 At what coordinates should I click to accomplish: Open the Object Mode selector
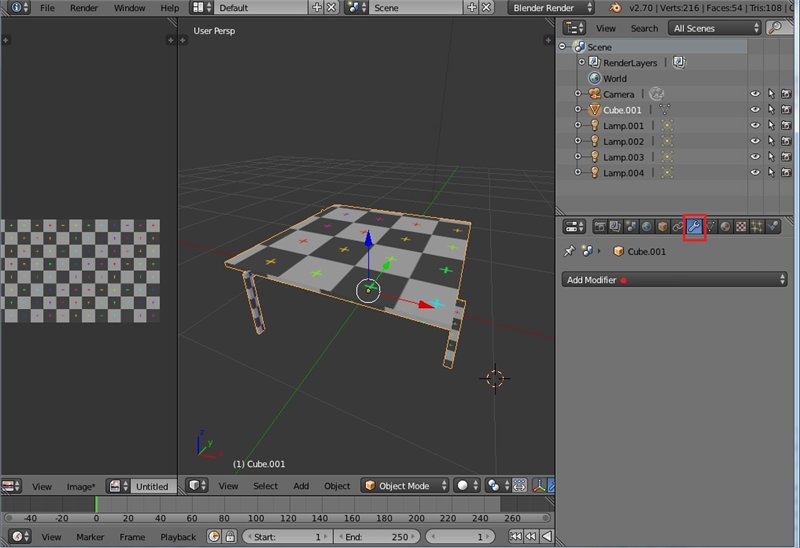pos(405,486)
